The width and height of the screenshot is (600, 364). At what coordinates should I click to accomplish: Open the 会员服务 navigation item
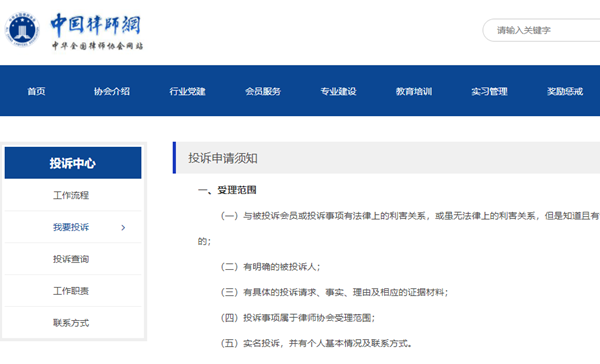coord(263,91)
